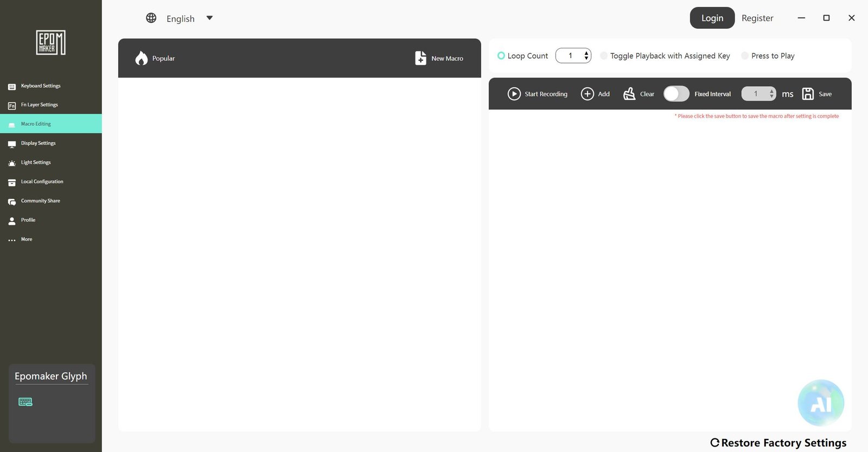Viewport: 868px width, 452px height.
Task: Click the Login button
Action: (712, 18)
